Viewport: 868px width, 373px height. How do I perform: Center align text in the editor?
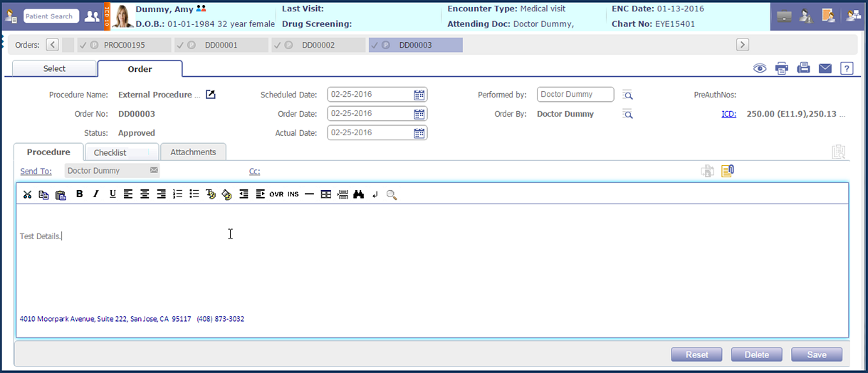(x=145, y=194)
